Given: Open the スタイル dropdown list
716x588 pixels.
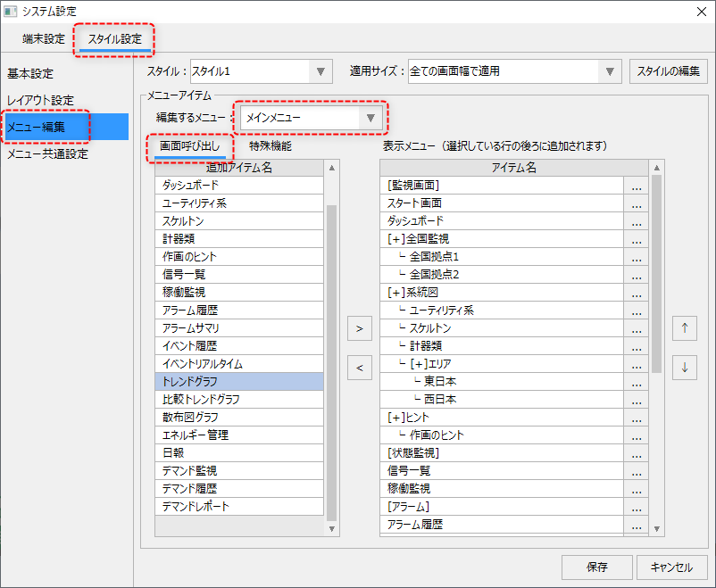Looking at the screenshot, I should pos(321,71).
